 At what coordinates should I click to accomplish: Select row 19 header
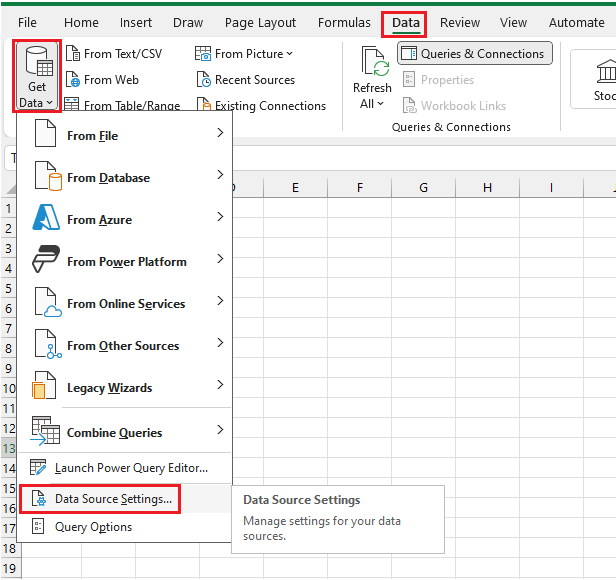9,568
